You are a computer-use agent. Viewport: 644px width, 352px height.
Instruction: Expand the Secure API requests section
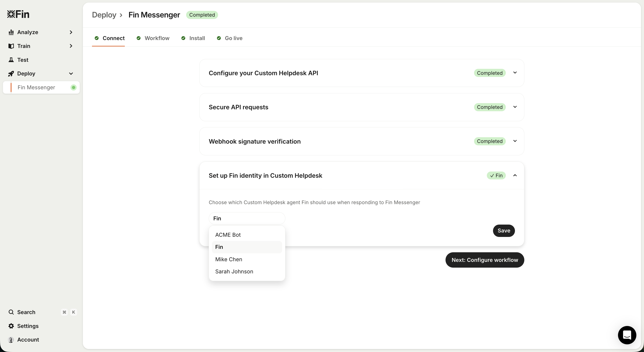515,107
